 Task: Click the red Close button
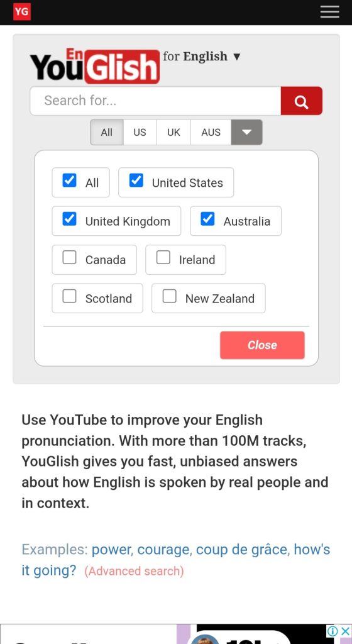[x=262, y=345]
